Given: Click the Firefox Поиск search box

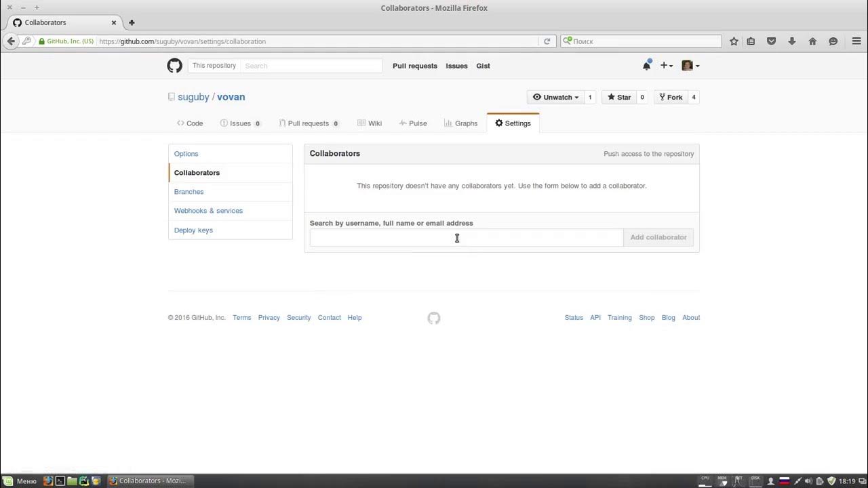Looking at the screenshot, I should [x=641, y=41].
